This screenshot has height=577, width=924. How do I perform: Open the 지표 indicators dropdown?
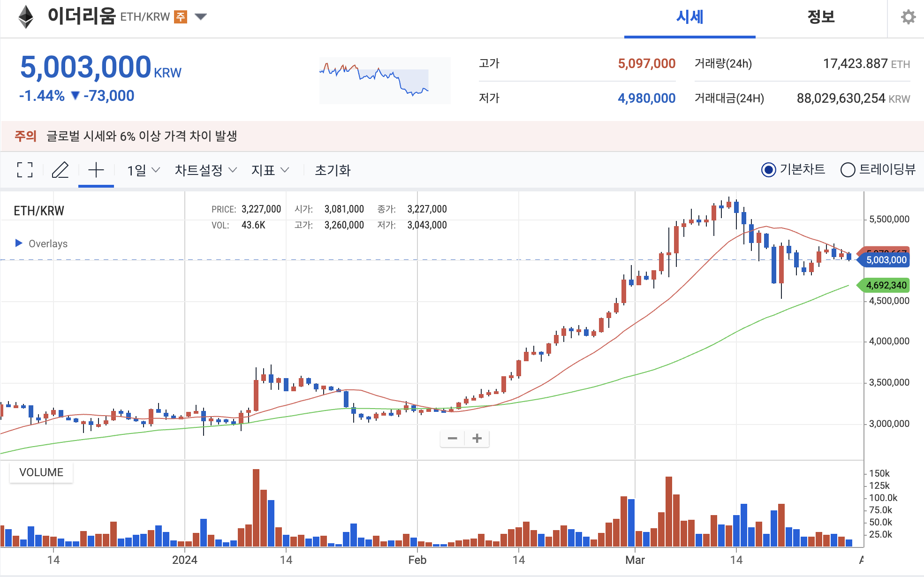point(270,170)
